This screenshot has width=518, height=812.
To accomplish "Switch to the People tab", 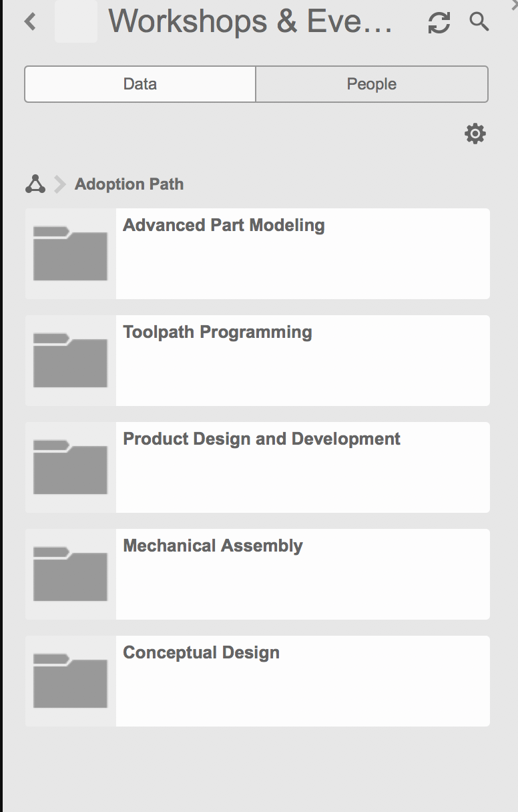I will pyautogui.click(x=371, y=83).
